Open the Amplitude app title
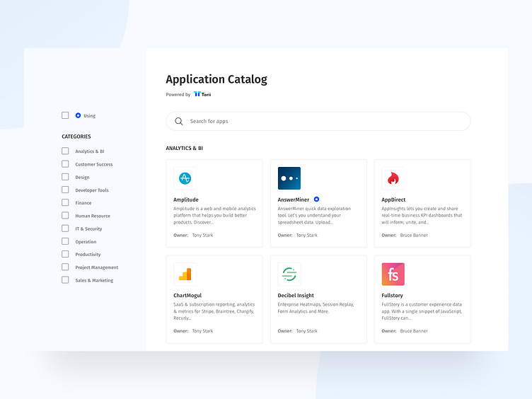This screenshot has width=532, height=399. 186,199
